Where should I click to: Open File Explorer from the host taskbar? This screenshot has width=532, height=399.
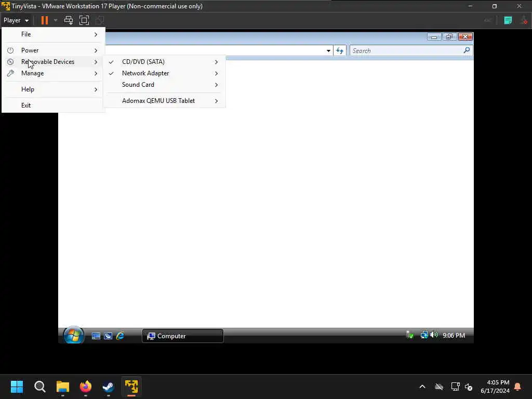pyautogui.click(x=63, y=387)
